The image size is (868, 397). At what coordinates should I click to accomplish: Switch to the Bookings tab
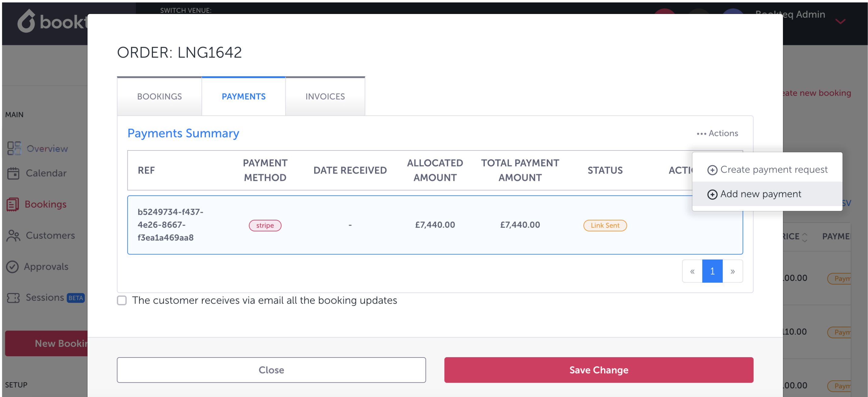159,97
